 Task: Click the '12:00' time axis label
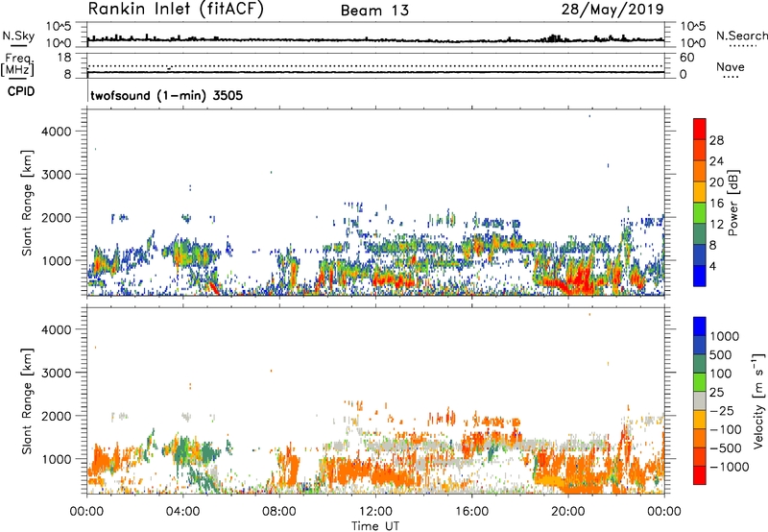(375, 512)
